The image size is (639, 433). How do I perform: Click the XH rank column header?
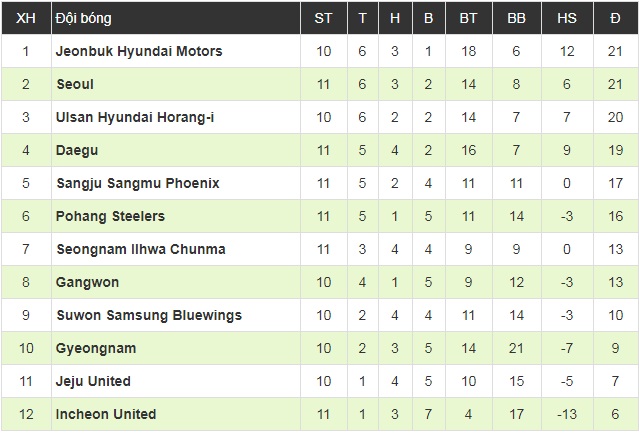pos(26,18)
